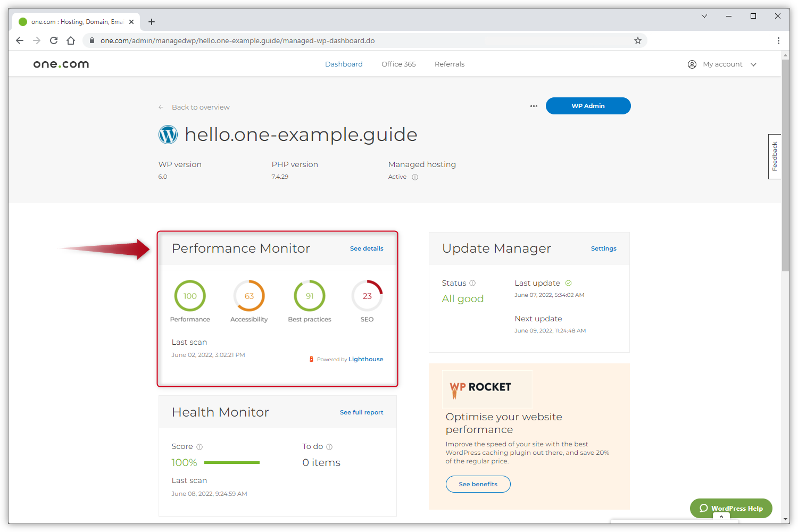Click the bookmark star in the address bar
The image size is (798, 532).
(x=637, y=40)
